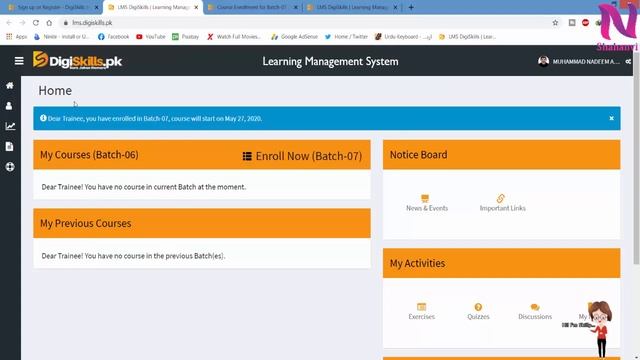Viewport: 640px width, 360px height.
Task: Click the browser forward arrow
Action: click(x=22, y=22)
